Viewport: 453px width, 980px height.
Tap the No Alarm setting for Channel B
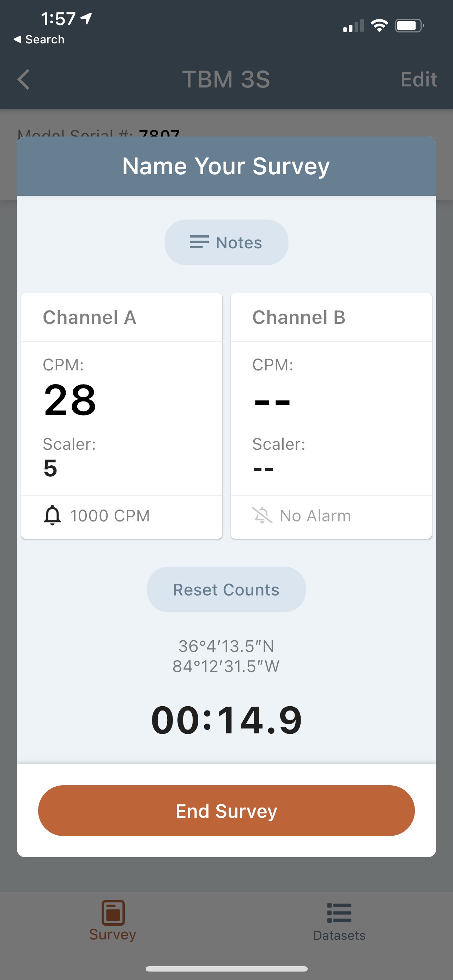[x=315, y=516]
